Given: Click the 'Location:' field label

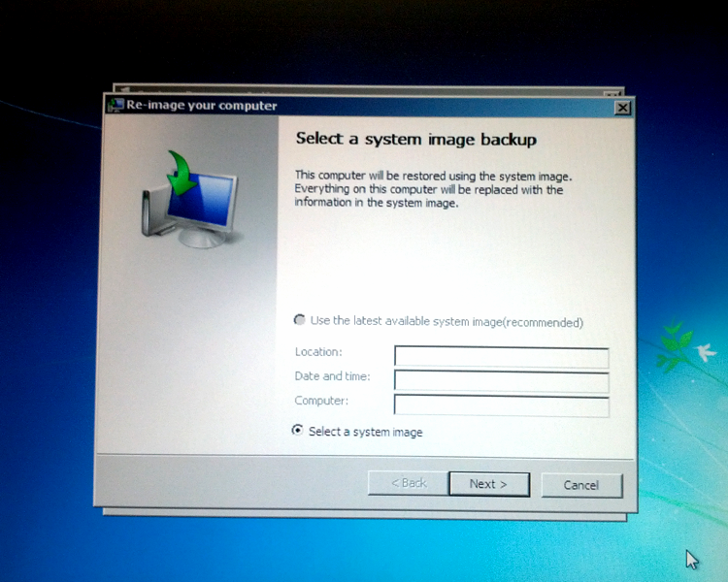Looking at the screenshot, I should coord(318,352).
